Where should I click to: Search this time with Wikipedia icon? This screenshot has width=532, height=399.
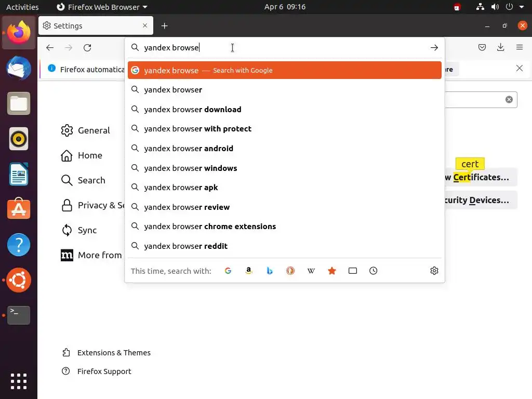coord(311,271)
